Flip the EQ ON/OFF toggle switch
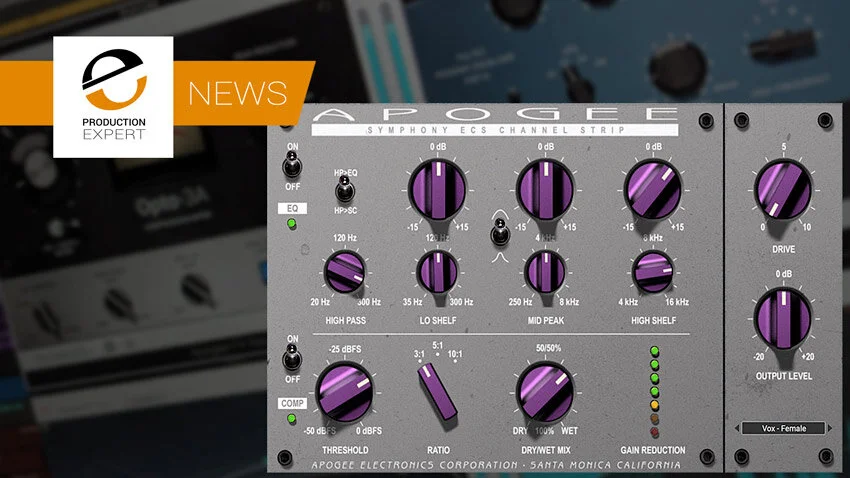Image resolution: width=850 pixels, height=478 pixels. tap(292, 165)
